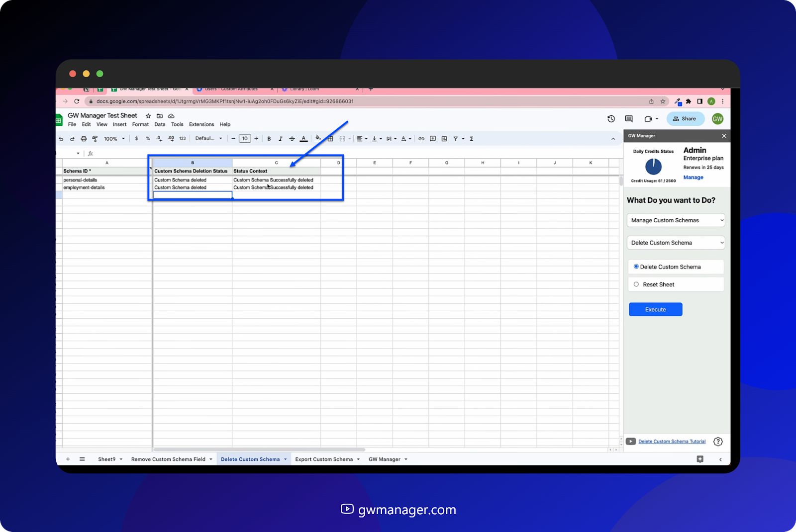The width and height of the screenshot is (796, 532).
Task: Open the text color picker
Action: click(x=303, y=139)
